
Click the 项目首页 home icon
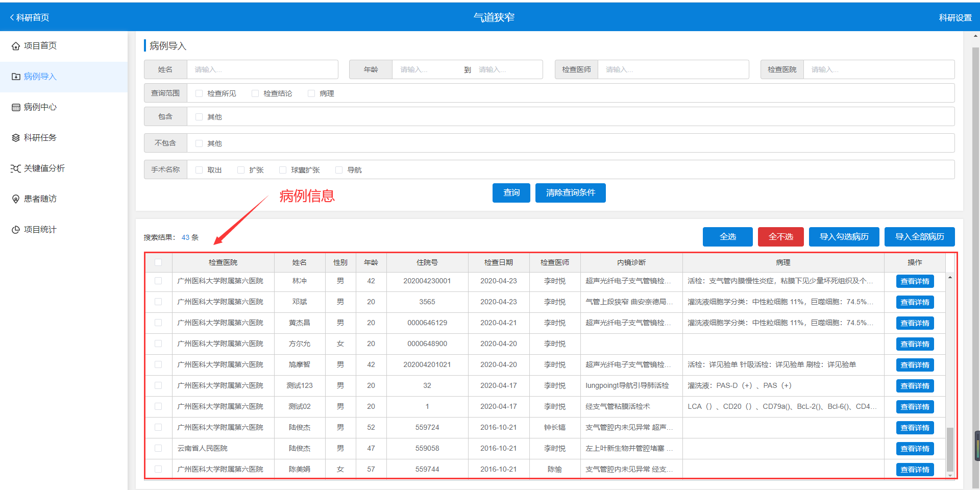[x=16, y=46]
